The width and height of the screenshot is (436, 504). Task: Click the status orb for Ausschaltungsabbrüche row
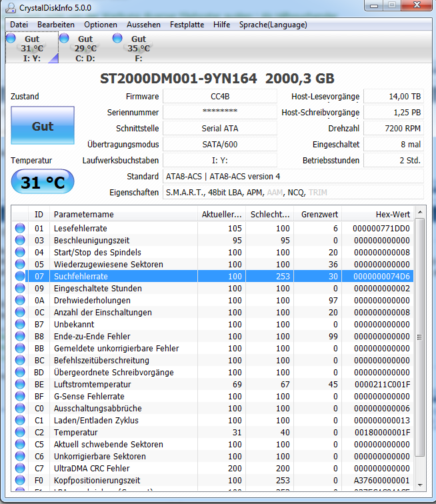tap(20, 408)
